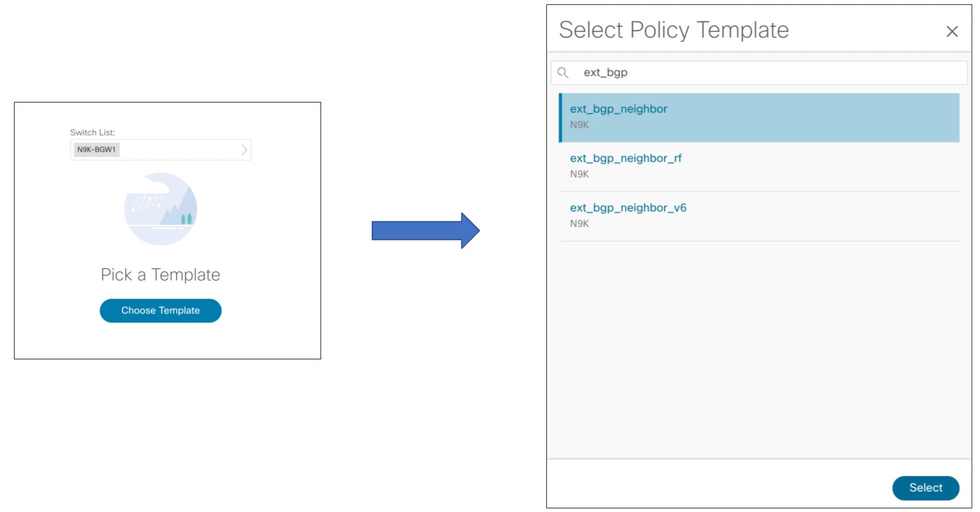
Task: Click the highlighted blue bar beside ext_bgp_neighbor
Action: coord(561,117)
